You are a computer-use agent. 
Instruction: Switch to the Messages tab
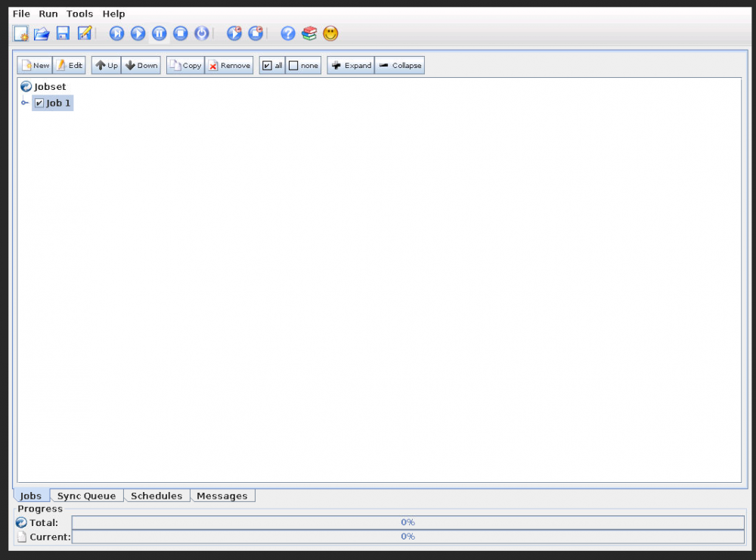click(x=222, y=496)
